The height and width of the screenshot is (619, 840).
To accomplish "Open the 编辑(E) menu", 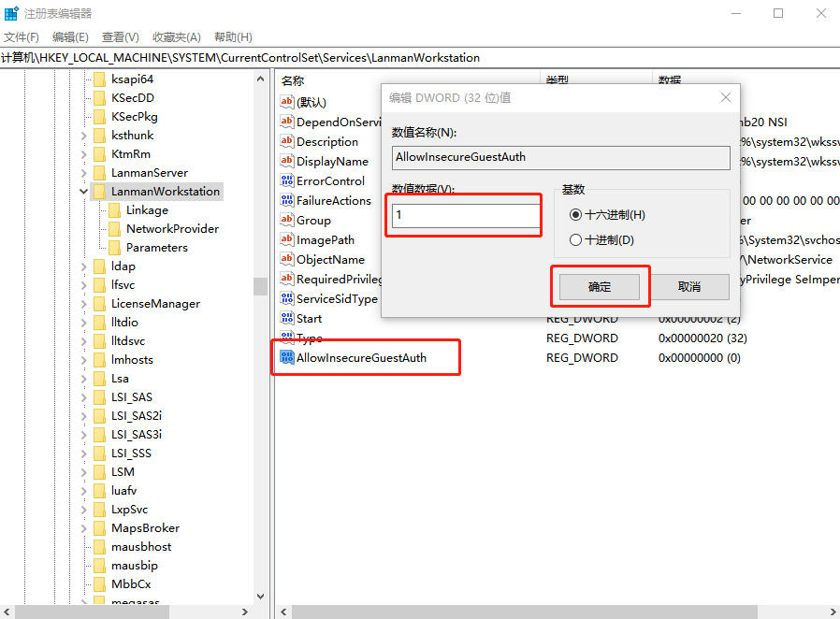I will point(70,37).
